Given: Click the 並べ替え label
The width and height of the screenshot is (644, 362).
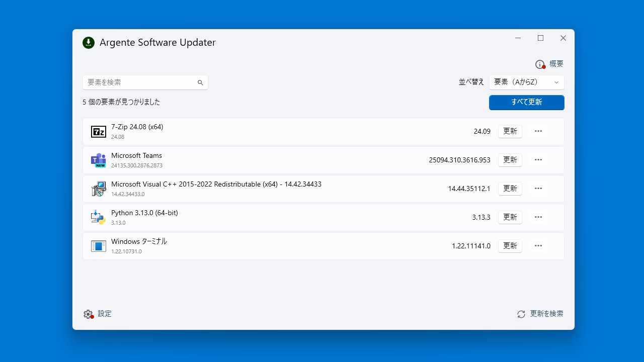Looking at the screenshot, I should [471, 82].
